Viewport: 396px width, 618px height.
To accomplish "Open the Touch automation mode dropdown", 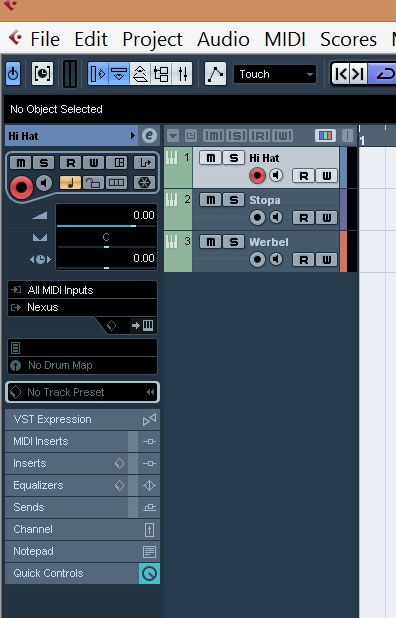I will click(275, 74).
